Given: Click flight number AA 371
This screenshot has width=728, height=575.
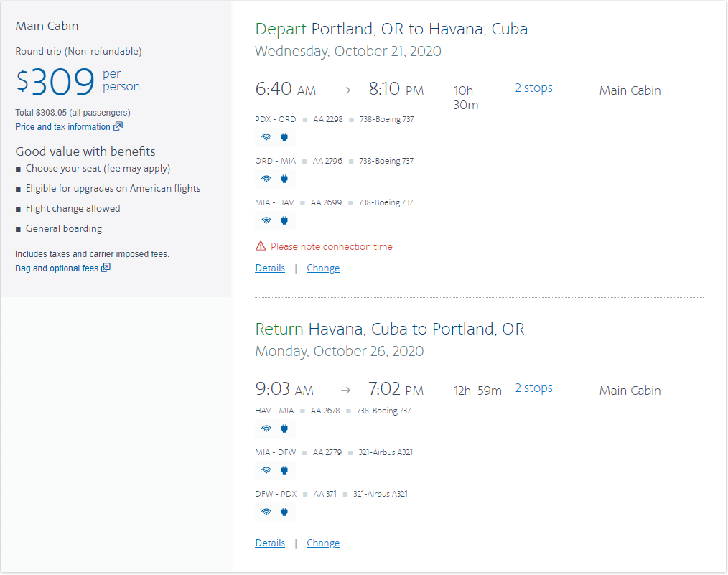Looking at the screenshot, I should tap(325, 495).
